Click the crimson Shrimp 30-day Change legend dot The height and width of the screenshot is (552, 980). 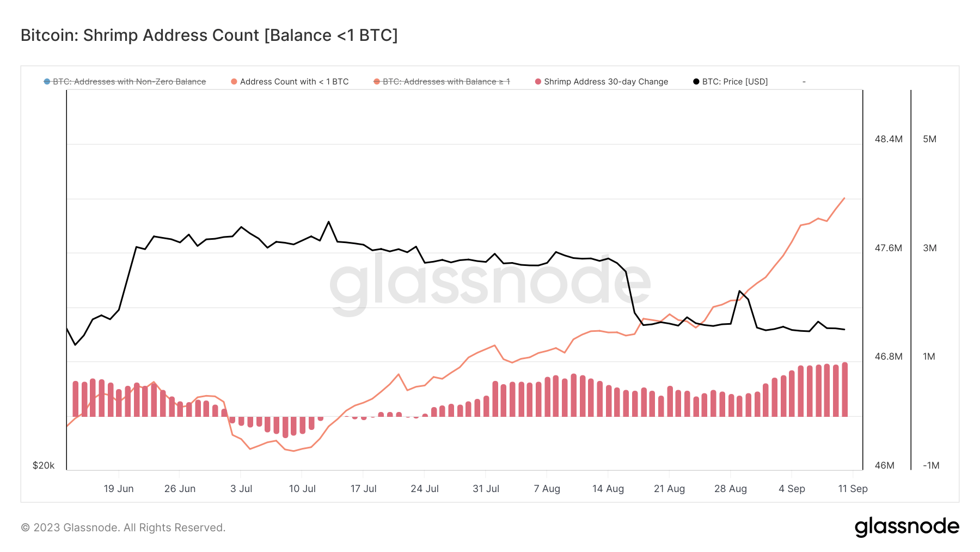[x=538, y=82]
